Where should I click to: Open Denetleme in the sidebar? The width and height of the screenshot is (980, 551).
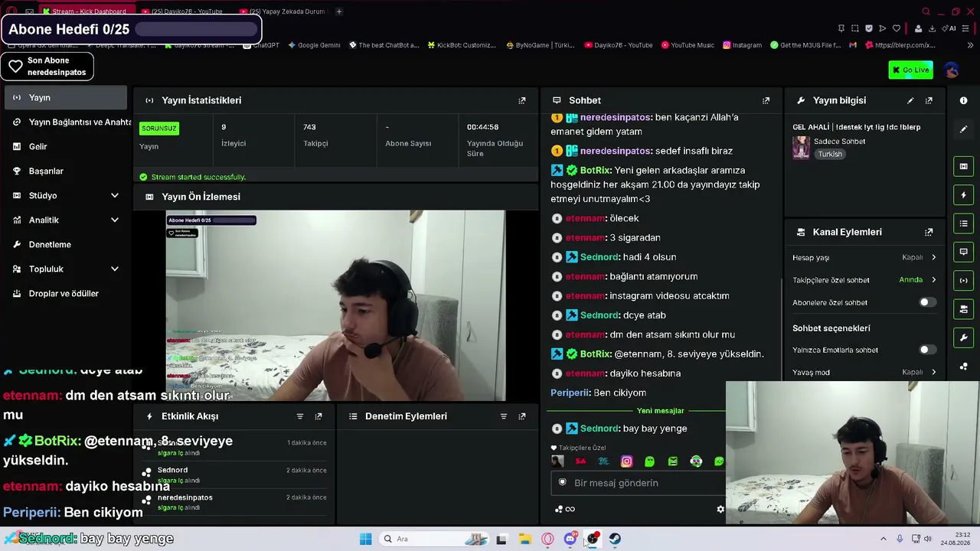(66, 244)
